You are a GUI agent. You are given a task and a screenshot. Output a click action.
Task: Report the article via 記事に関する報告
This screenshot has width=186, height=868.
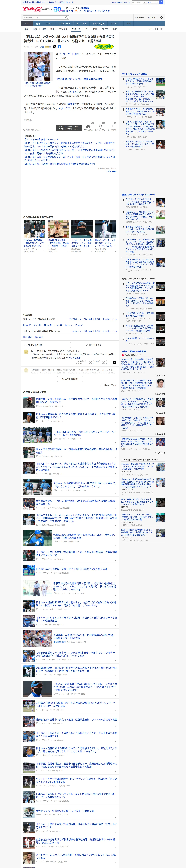click(x=31, y=130)
